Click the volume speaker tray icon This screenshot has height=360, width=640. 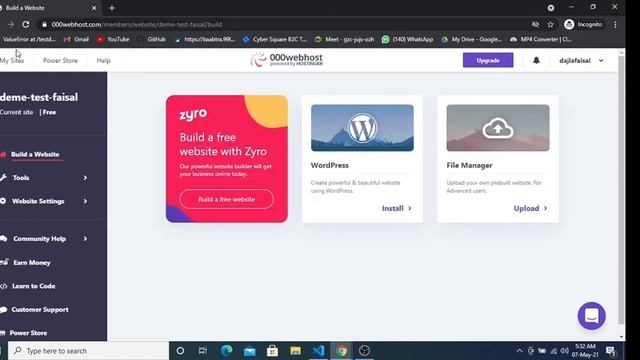point(564,351)
